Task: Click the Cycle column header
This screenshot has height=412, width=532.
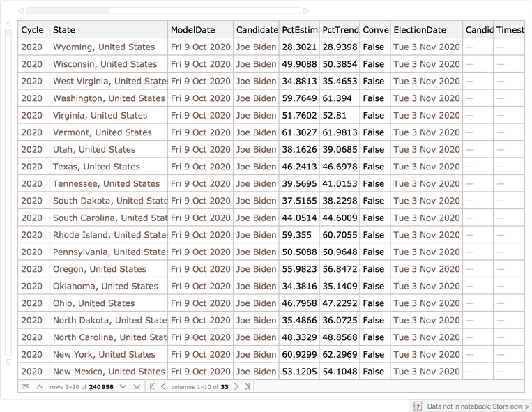Action: (32, 30)
